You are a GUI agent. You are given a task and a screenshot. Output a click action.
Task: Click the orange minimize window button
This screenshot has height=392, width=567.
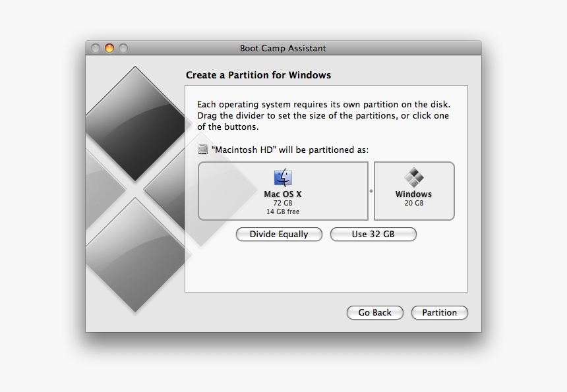[109, 48]
